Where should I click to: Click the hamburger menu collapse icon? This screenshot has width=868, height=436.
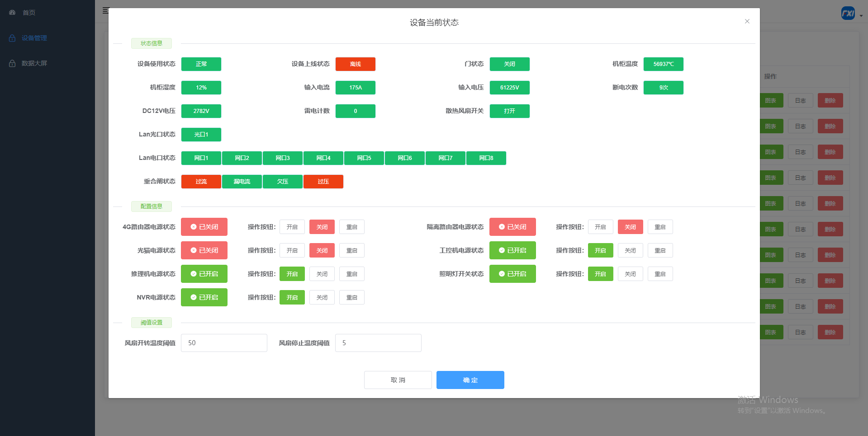[x=105, y=10]
